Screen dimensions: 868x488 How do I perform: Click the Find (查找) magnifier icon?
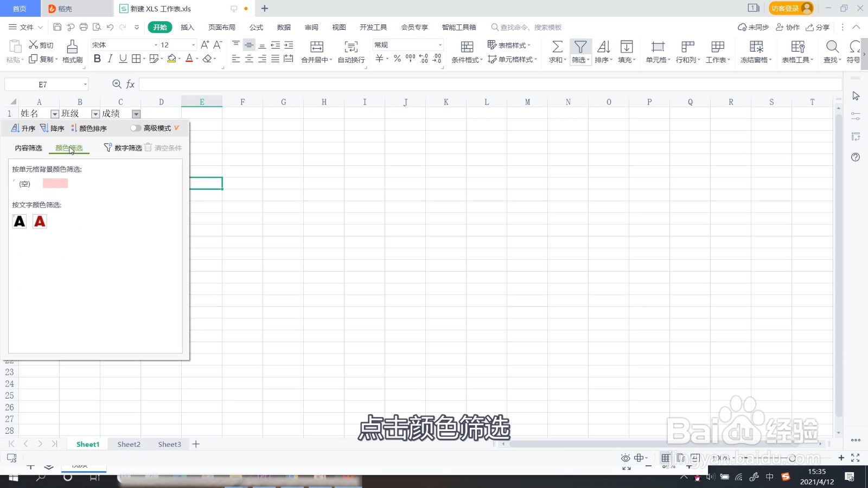pyautogui.click(x=832, y=47)
